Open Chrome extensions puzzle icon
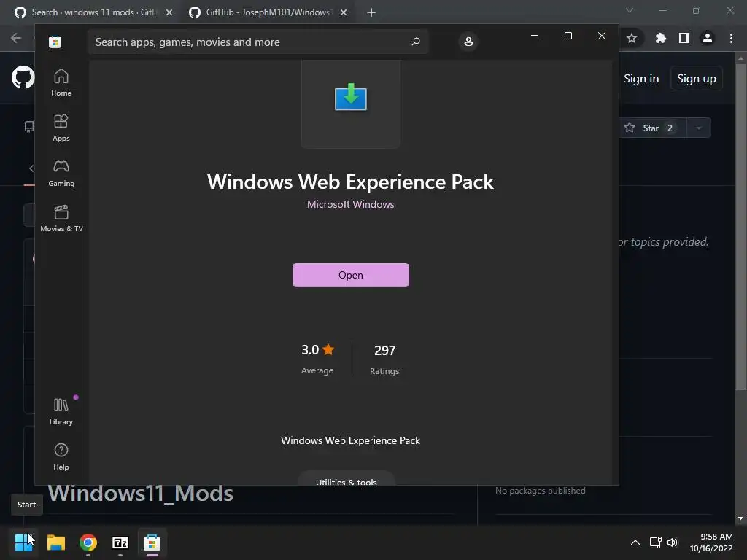The width and height of the screenshot is (747, 560). [x=660, y=38]
